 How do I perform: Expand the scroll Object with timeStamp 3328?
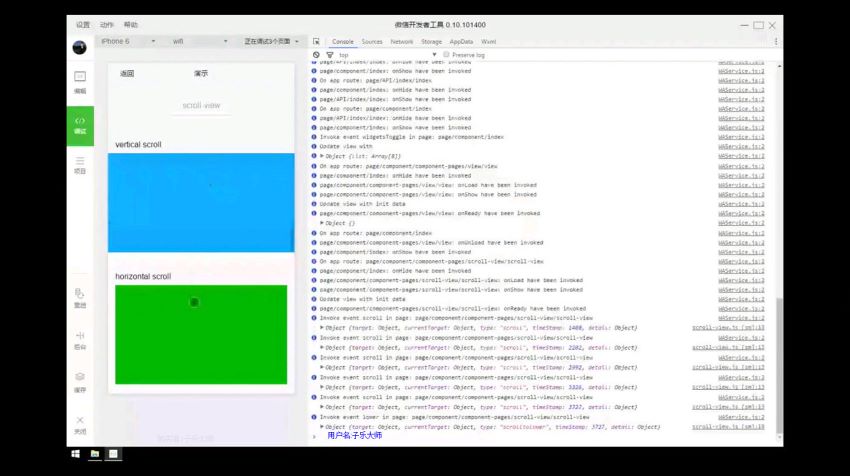pos(322,387)
